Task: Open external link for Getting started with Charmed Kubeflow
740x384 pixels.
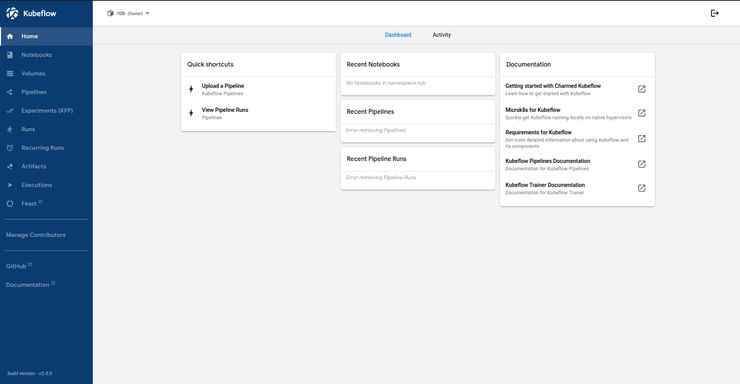Action: [x=641, y=89]
